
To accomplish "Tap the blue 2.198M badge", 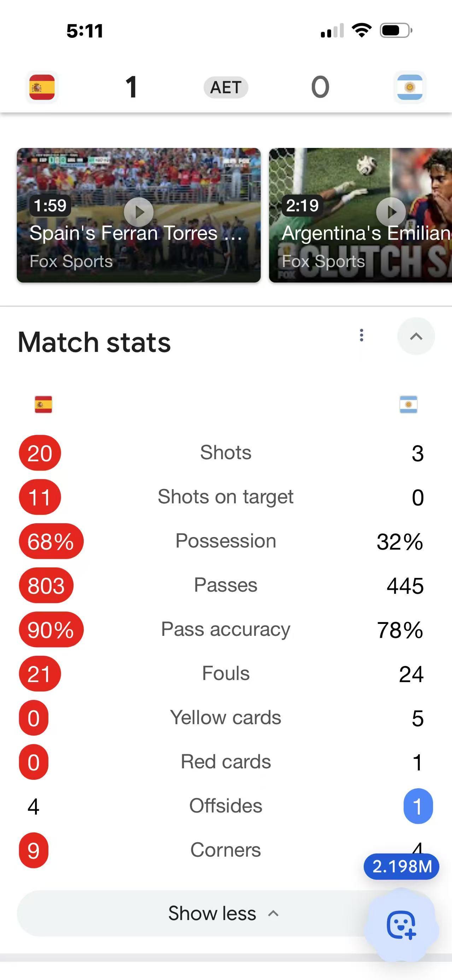I will click(402, 867).
